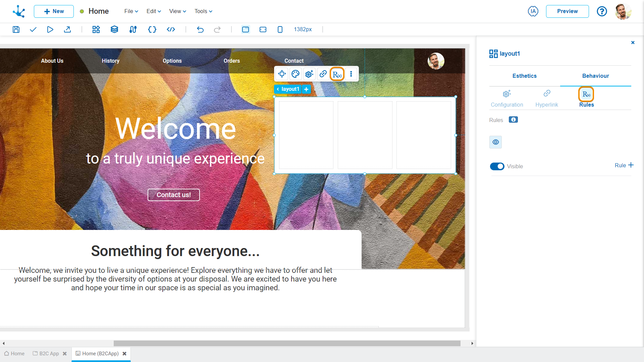Click the Rule + button to add rule
Screen dimensions: 644x362
coord(624,165)
